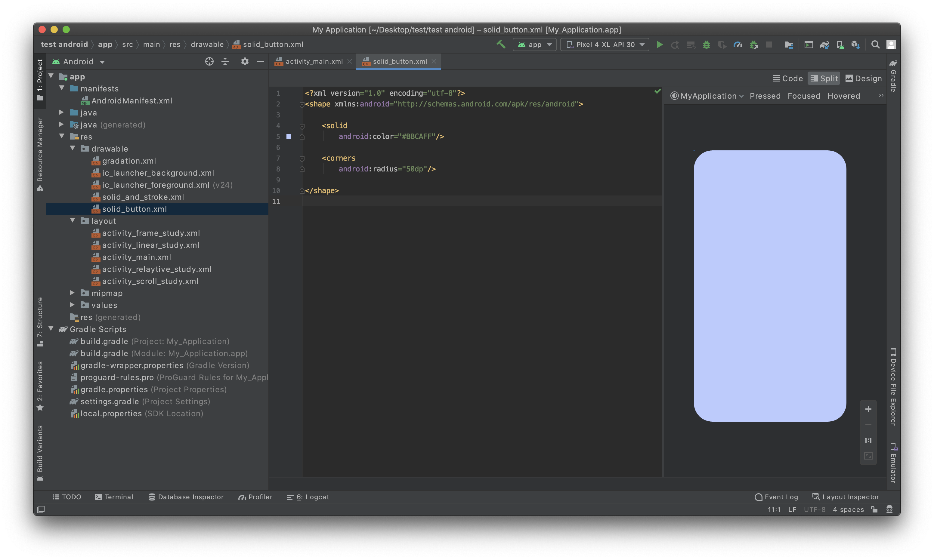The height and width of the screenshot is (560, 934).
Task: Click Select Opened File target icon
Action: 209,61
